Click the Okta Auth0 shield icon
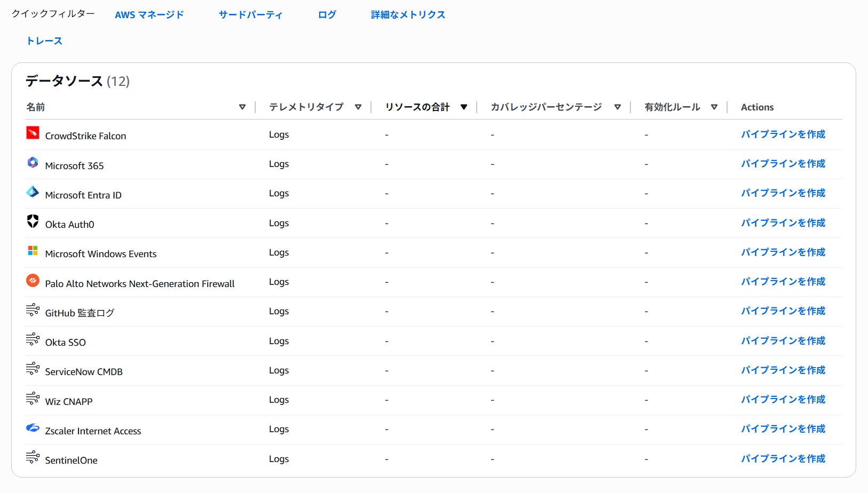Image resolution: width=868 pixels, height=493 pixels. (33, 221)
